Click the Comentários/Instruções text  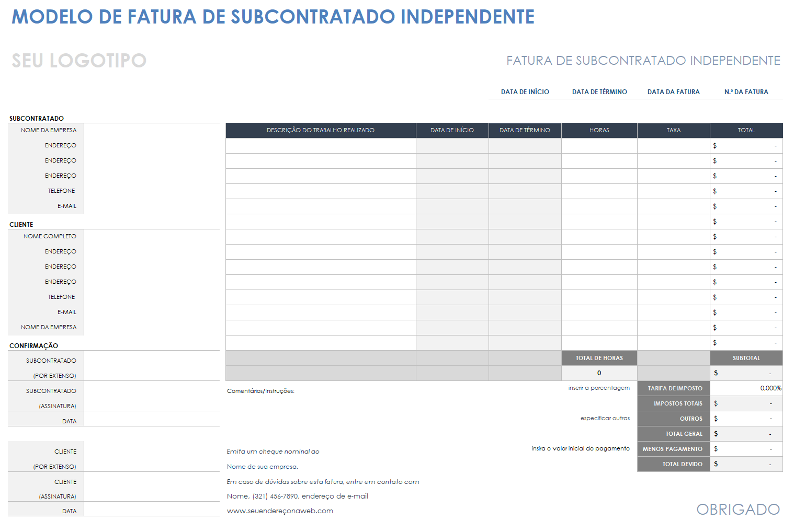(260, 391)
